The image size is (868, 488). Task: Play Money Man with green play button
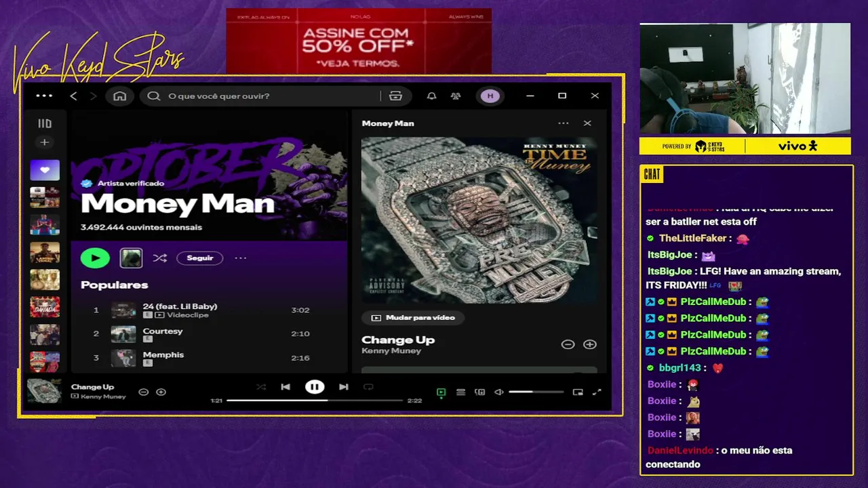(95, 258)
